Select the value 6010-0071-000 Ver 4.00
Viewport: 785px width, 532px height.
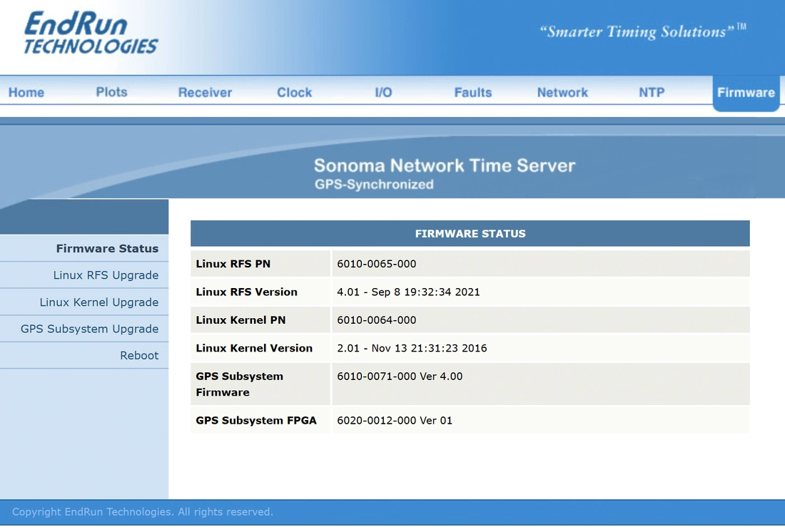coord(400,377)
